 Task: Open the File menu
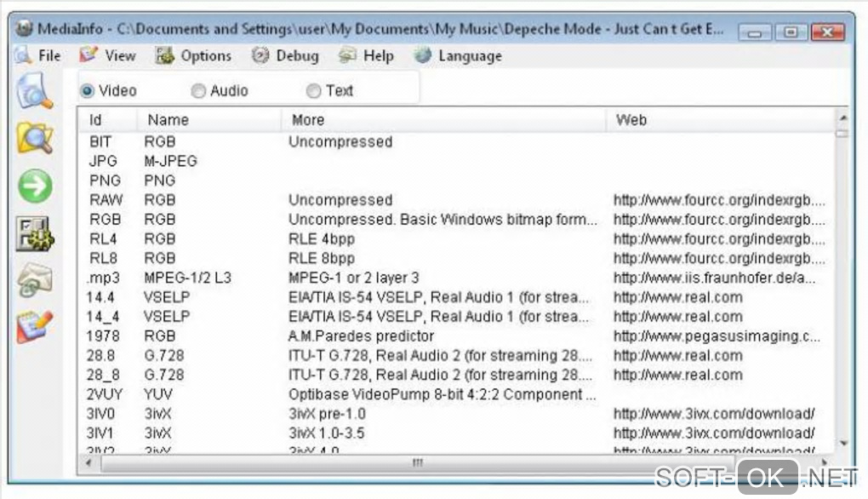pos(37,55)
